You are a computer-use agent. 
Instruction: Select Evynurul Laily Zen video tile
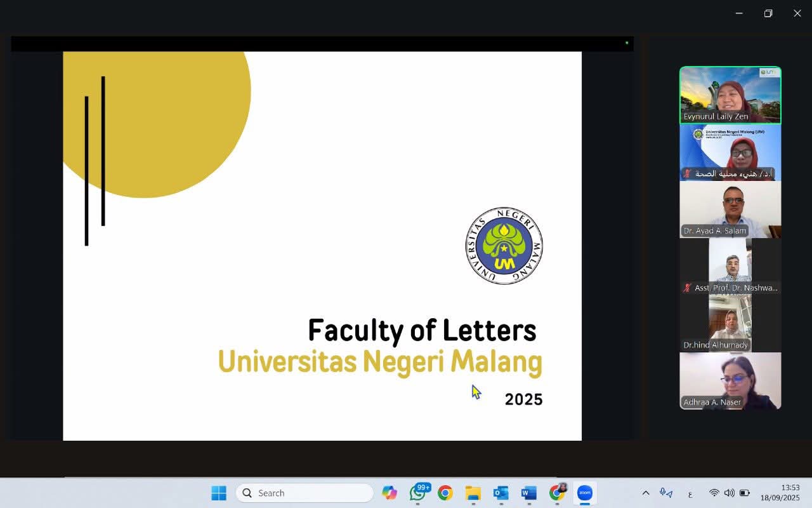730,95
